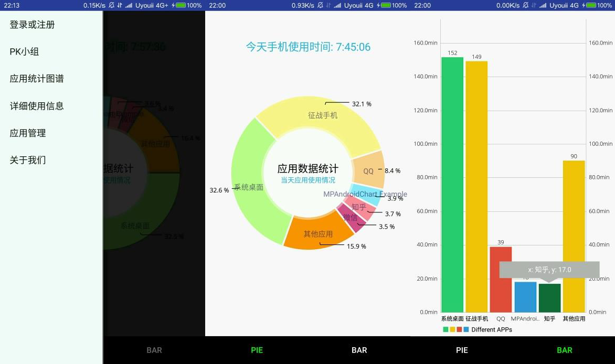Select the 其他应用 bar with value 90
This screenshot has width=615, height=364.
pos(574,237)
